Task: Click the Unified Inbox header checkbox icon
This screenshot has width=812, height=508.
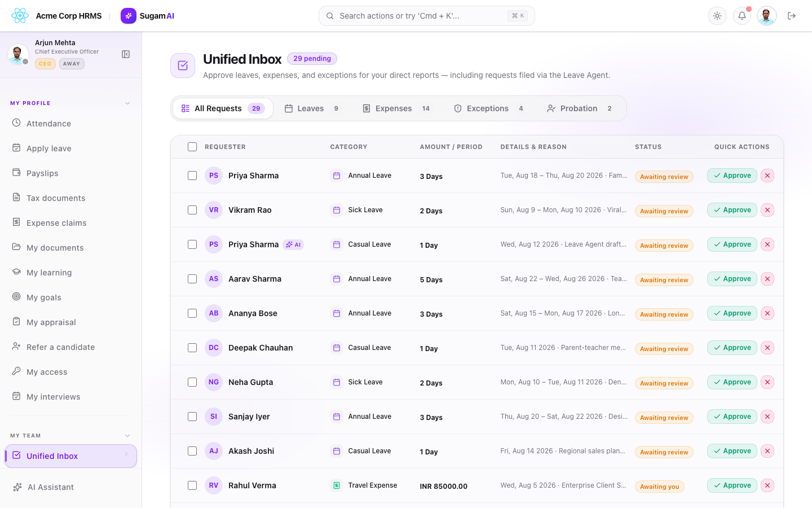Action: (x=183, y=65)
